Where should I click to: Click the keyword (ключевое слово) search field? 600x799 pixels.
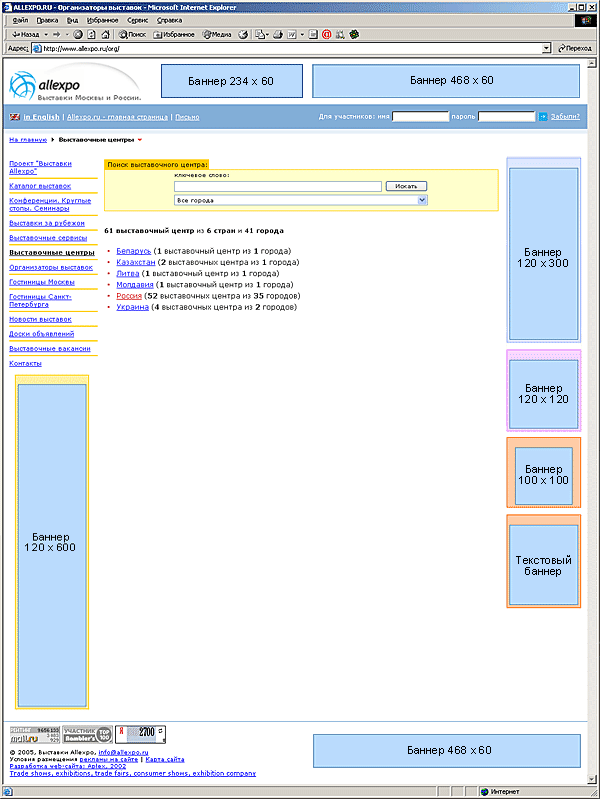click(278, 187)
